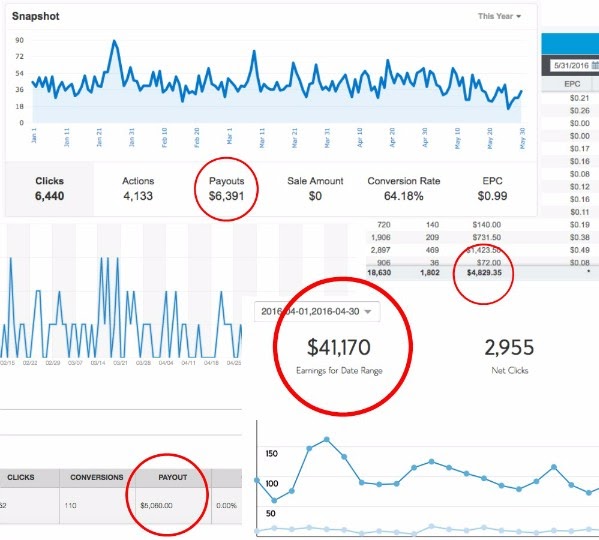599x540 pixels.
Task: Switch to the Payouts metric tab
Action: [x=226, y=189]
